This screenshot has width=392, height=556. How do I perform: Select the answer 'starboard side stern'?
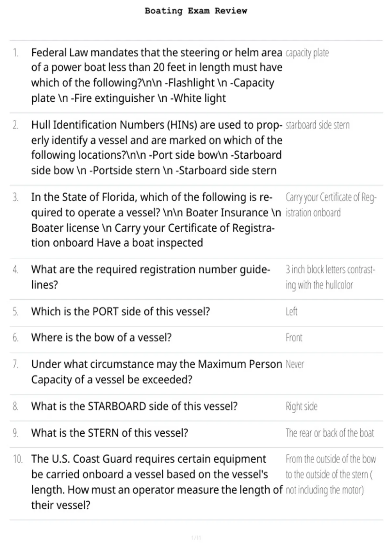click(x=318, y=125)
